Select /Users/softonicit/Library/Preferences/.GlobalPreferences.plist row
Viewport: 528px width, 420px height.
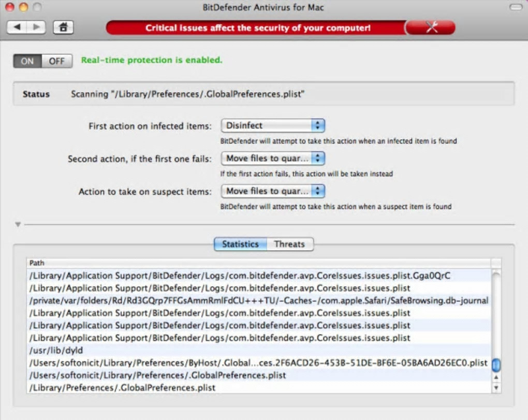click(x=259, y=375)
